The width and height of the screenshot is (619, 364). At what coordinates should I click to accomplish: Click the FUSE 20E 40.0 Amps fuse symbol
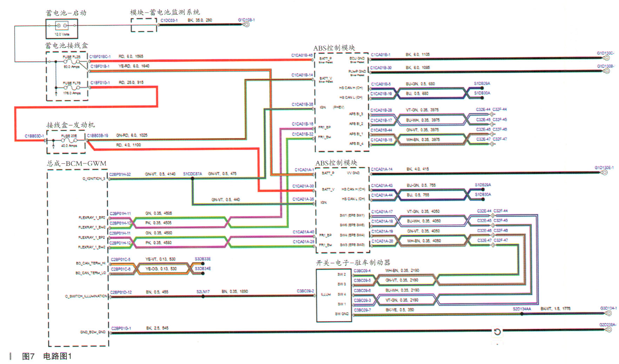(69, 141)
